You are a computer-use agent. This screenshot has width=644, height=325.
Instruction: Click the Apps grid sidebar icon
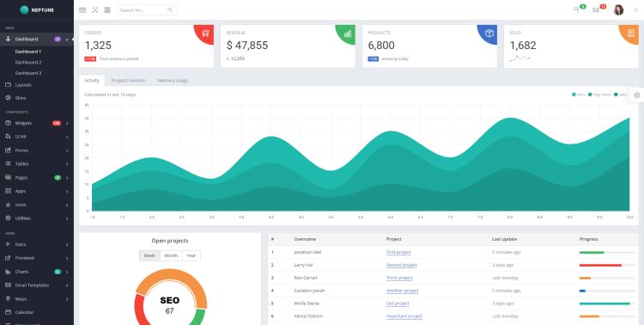pyautogui.click(x=8, y=191)
